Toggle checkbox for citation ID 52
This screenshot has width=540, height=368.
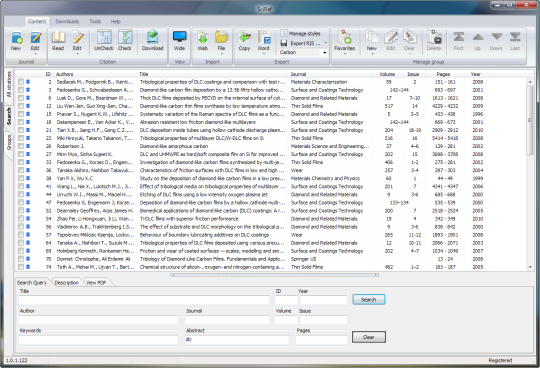21,210
